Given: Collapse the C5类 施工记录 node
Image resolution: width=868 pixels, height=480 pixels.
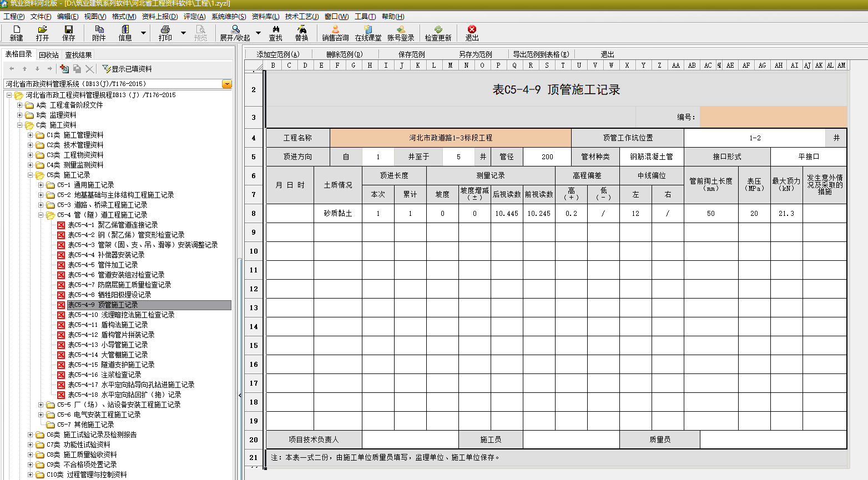Looking at the screenshot, I should click(x=31, y=175).
